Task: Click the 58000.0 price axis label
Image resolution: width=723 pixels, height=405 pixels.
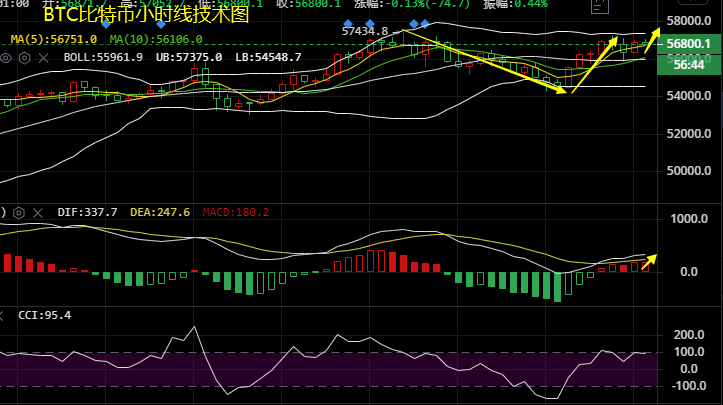Action: [688, 21]
